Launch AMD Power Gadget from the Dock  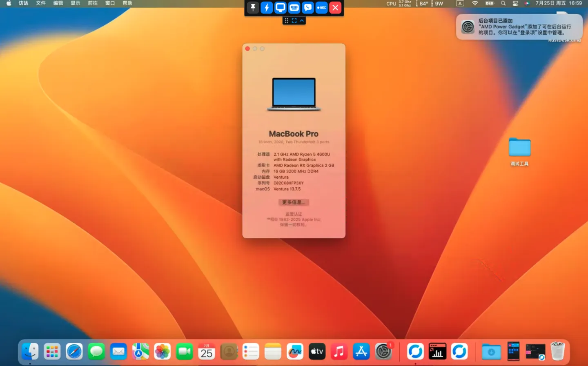pyautogui.click(x=437, y=351)
